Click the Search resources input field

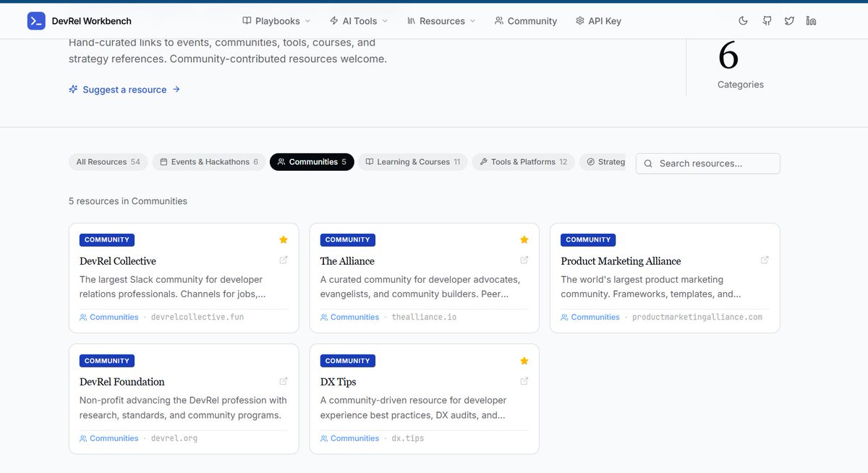point(708,163)
